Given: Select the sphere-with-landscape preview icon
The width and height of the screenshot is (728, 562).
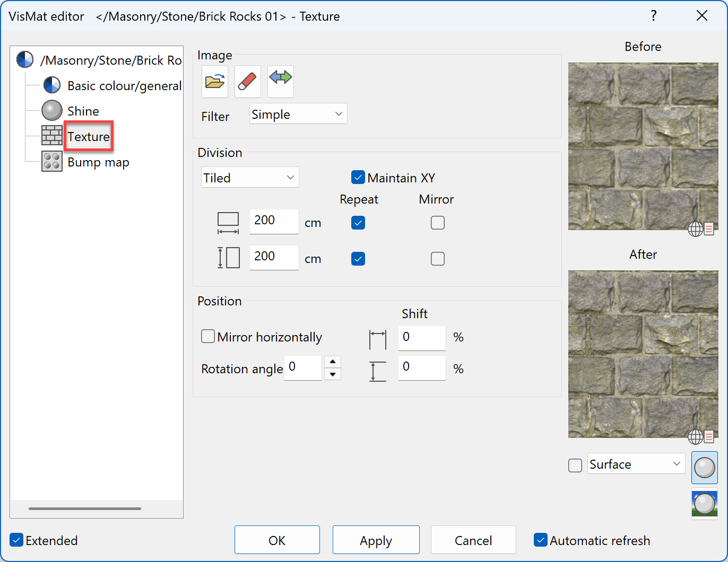Looking at the screenshot, I should point(704,504).
